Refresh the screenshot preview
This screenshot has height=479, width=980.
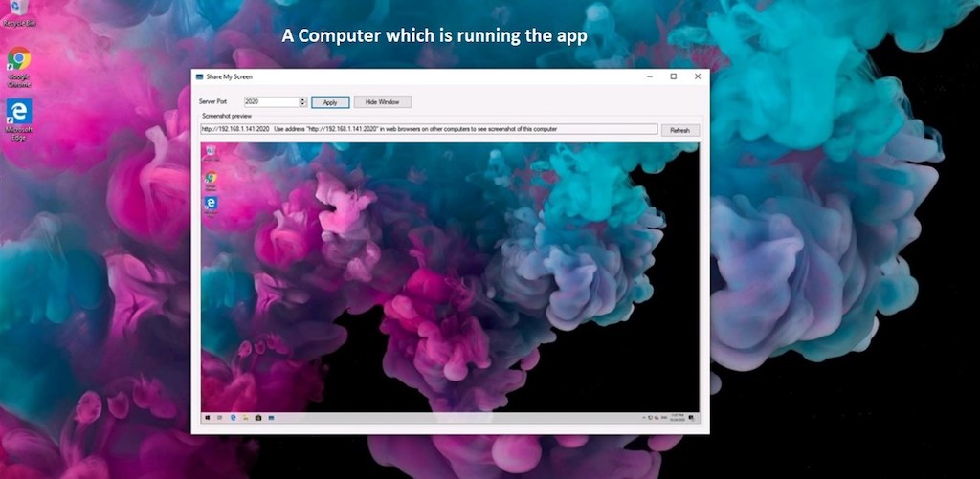pyautogui.click(x=679, y=130)
